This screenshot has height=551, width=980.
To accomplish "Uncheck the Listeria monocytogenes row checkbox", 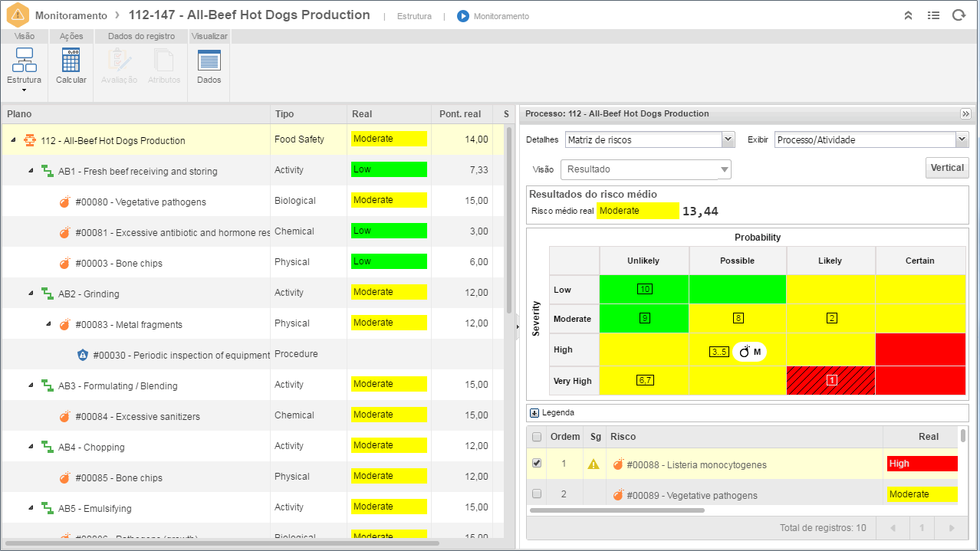I will (537, 463).
